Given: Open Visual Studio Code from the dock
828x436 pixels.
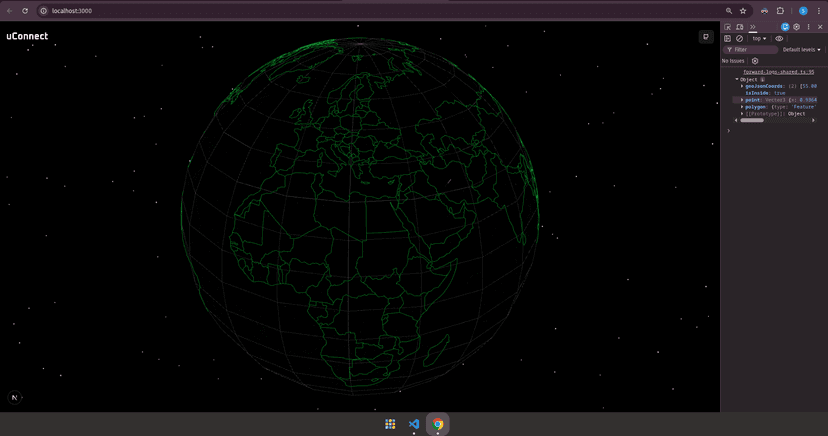Looking at the screenshot, I should [x=413, y=424].
